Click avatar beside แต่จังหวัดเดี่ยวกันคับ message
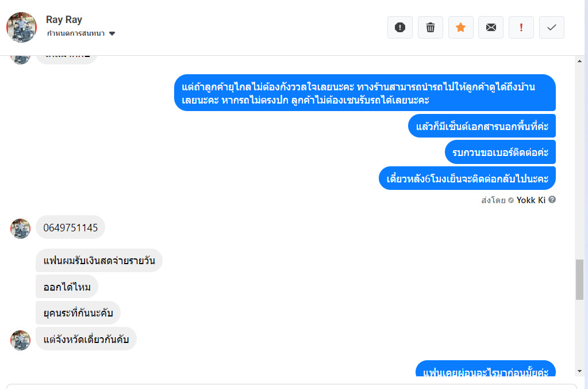 click(21, 340)
